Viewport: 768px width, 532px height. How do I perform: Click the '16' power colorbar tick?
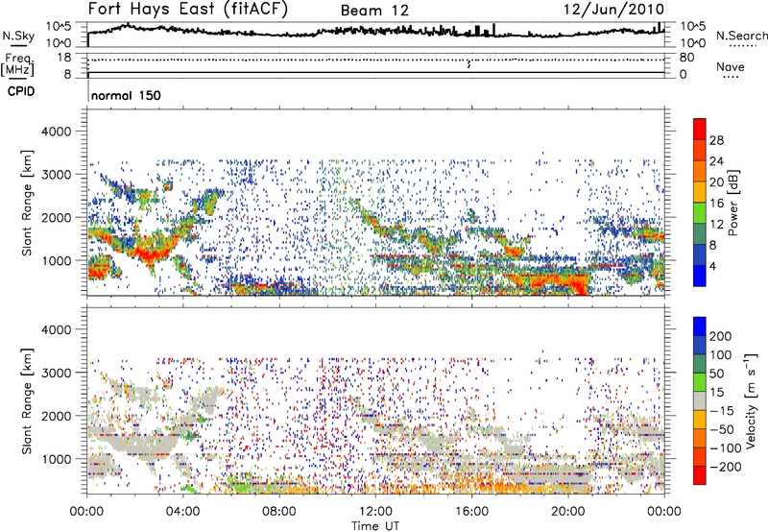pyautogui.click(x=716, y=204)
